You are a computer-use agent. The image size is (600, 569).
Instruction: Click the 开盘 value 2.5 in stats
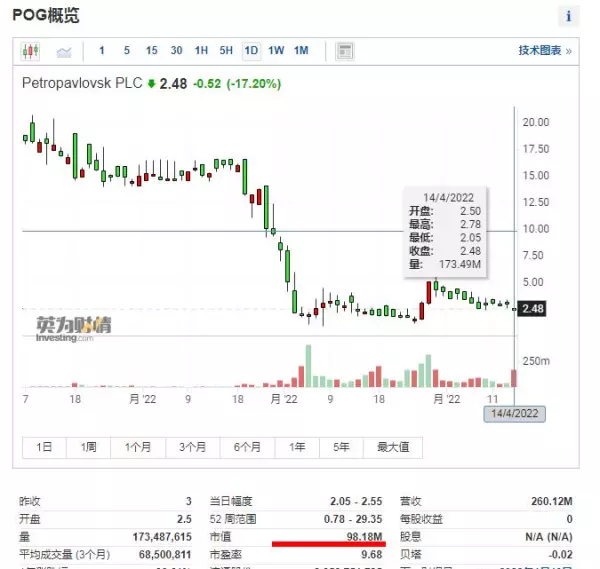pos(184,519)
